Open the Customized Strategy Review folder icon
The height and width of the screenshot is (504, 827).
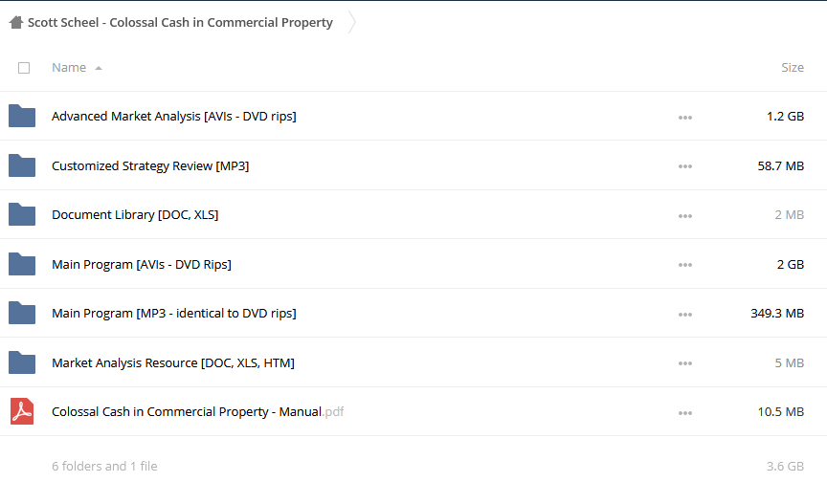[22, 165]
